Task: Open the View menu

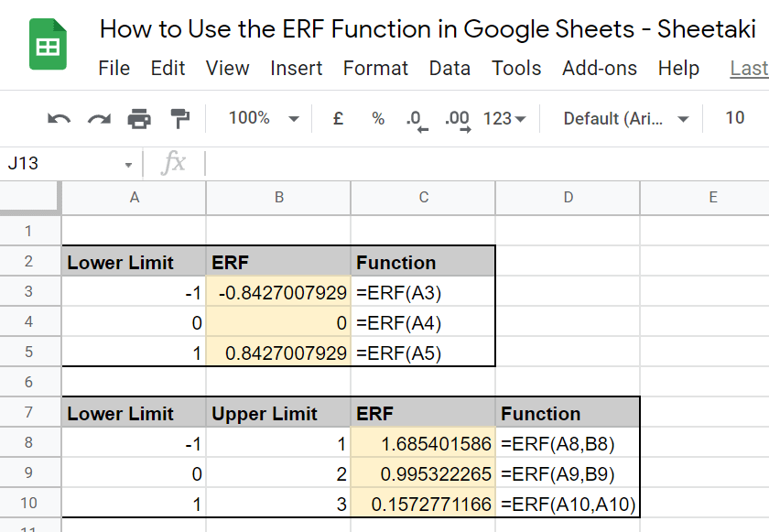Action: tap(228, 68)
